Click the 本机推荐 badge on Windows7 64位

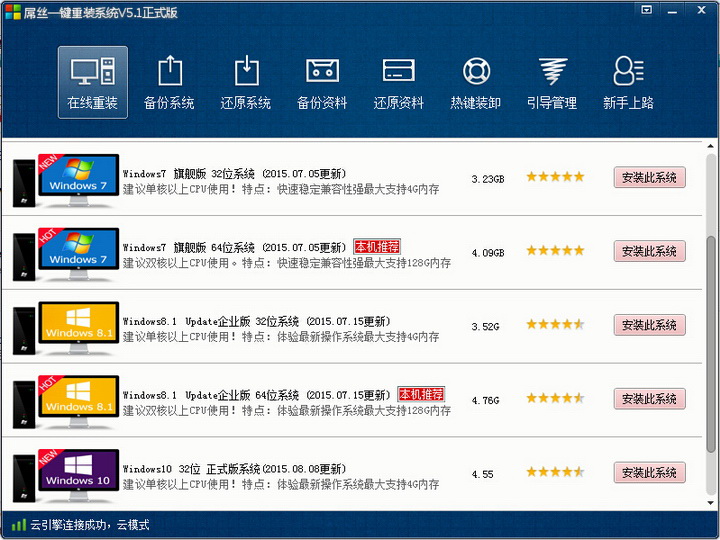[x=377, y=247]
